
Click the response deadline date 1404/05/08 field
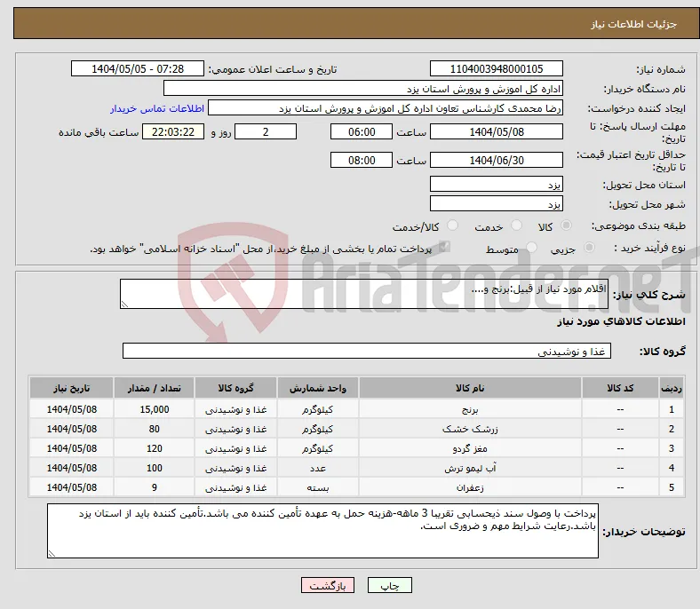(x=496, y=131)
